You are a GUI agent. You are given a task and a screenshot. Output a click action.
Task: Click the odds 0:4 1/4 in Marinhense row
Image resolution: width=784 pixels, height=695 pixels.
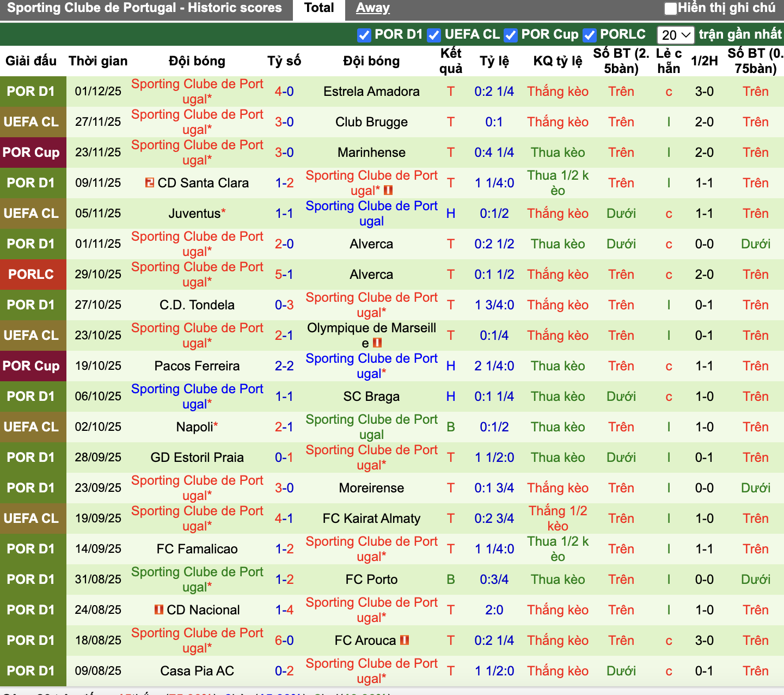pos(494,153)
